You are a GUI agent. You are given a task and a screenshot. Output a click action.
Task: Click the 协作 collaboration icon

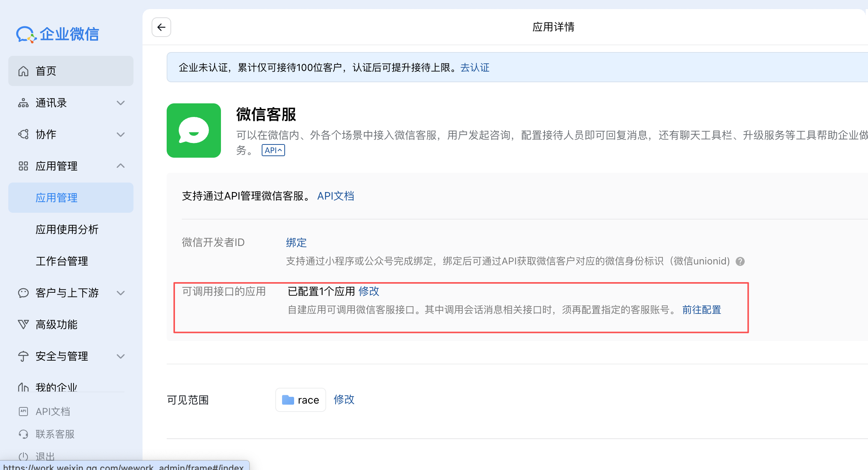[23, 134]
